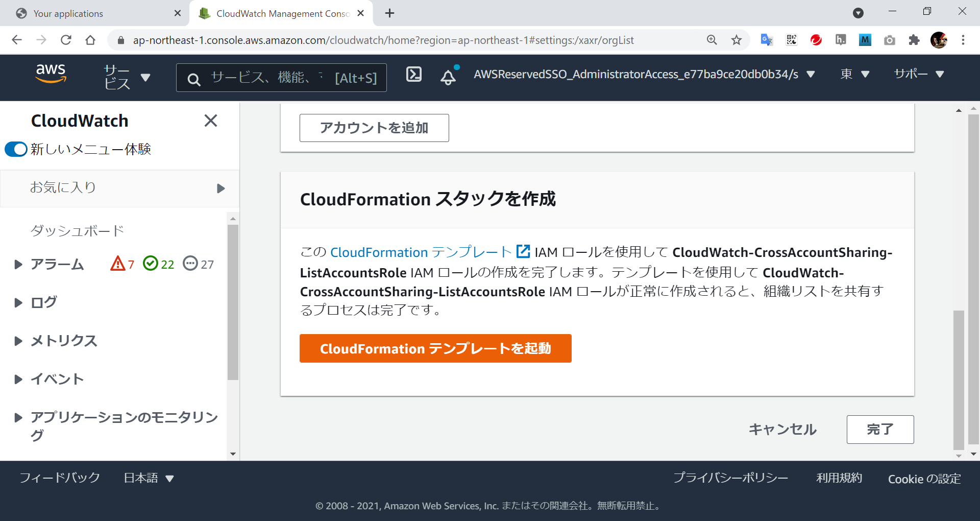Expand the メトリクス navigation section
The height and width of the screenshot is (521, 980).
click(18, 341)
